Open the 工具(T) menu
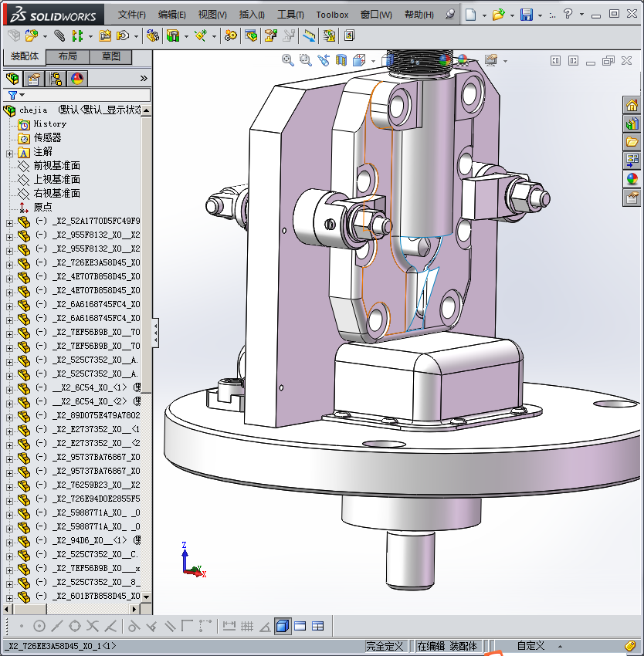This screenshot has height=656, width=644. click(x=290, y=15)
